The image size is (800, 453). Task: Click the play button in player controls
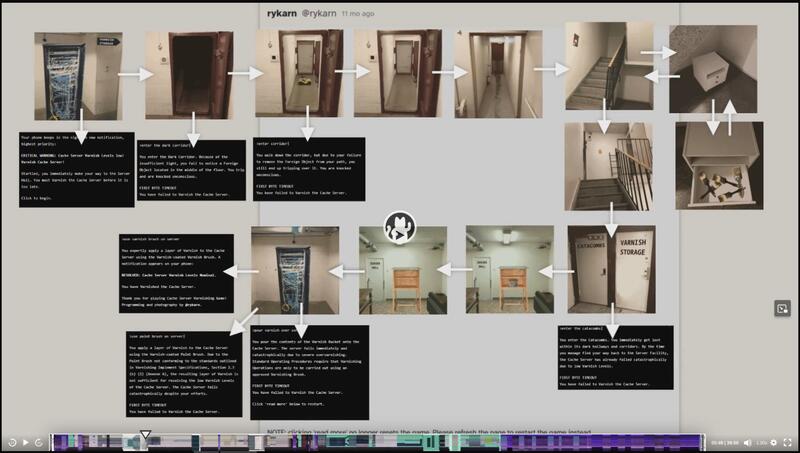coord(25,442)
